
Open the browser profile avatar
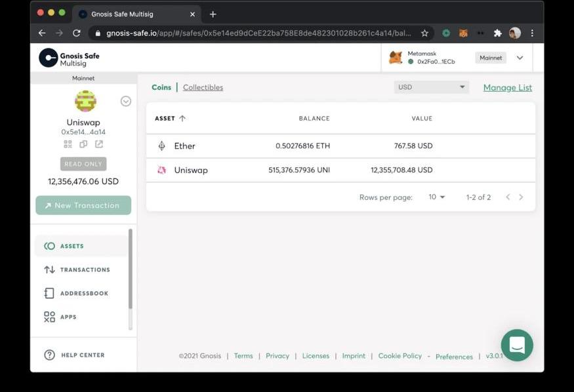point(515,33)
